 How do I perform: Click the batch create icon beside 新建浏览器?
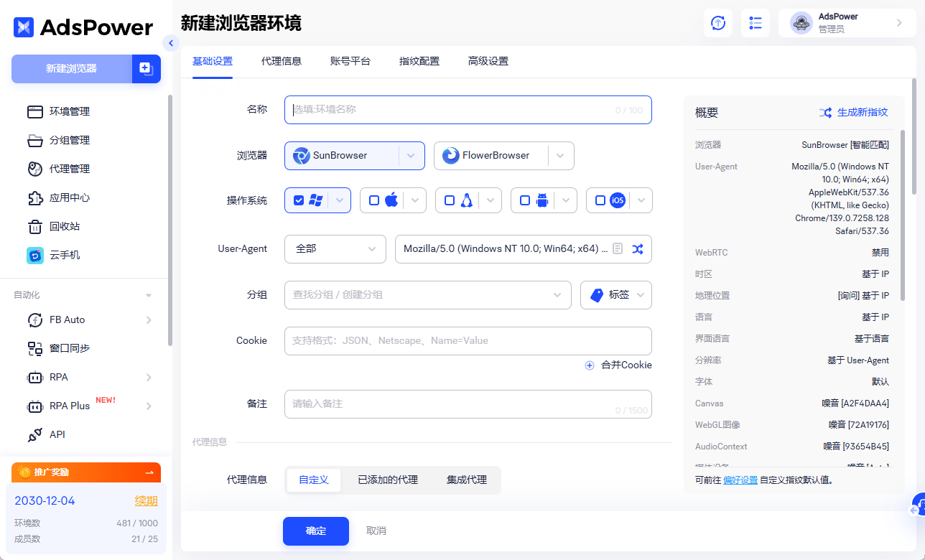tap(147, 68)
